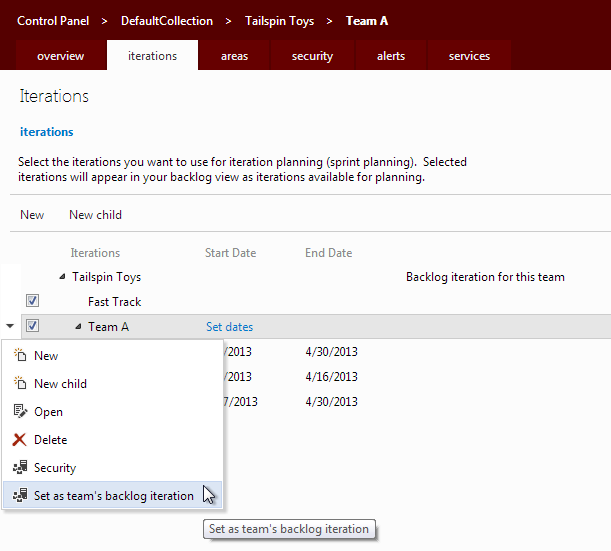This screenshot has height=551, width=611.
Task: Collapse the Tailspin Toys tree node
Action: click(63, 277)
